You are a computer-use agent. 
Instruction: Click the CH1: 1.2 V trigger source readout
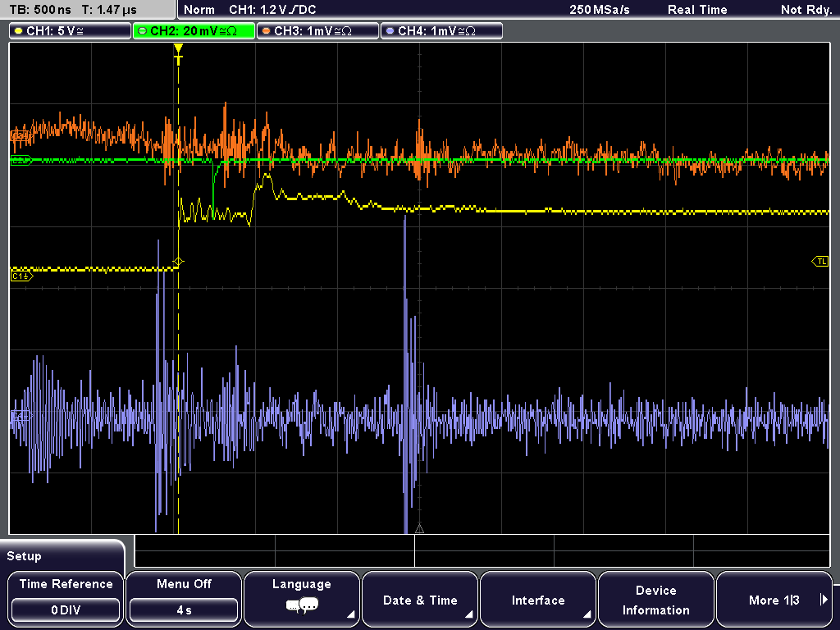tap(272, 10)
